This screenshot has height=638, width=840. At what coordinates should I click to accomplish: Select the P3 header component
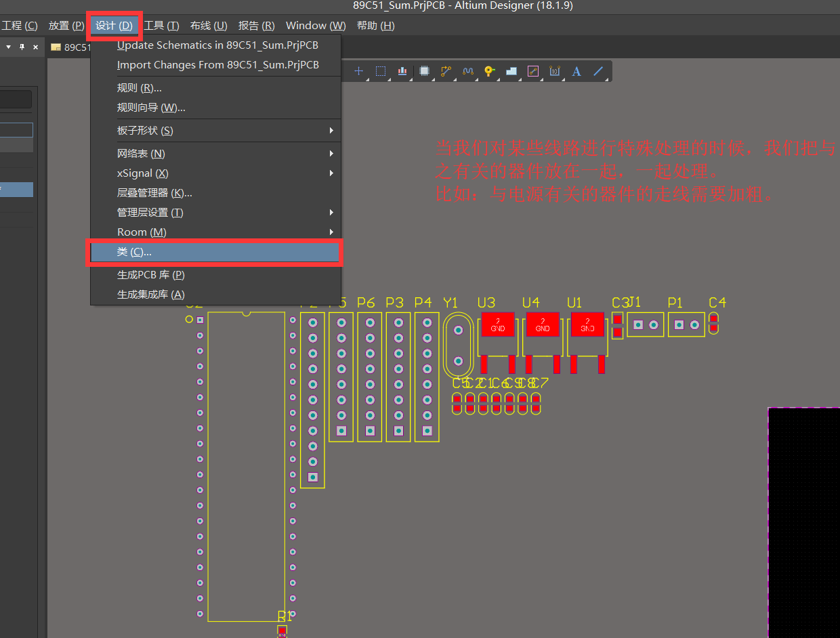point(398,377)
